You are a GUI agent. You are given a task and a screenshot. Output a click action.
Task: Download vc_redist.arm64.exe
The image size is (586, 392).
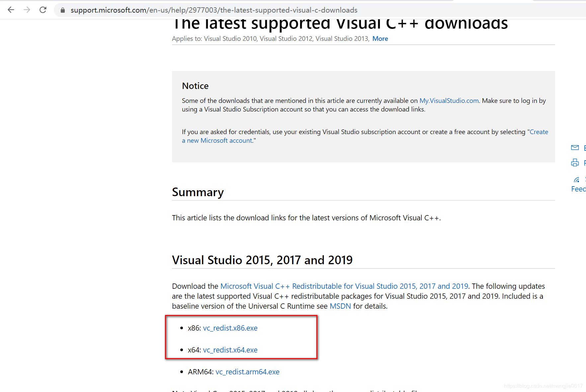[x=247, y=372]
